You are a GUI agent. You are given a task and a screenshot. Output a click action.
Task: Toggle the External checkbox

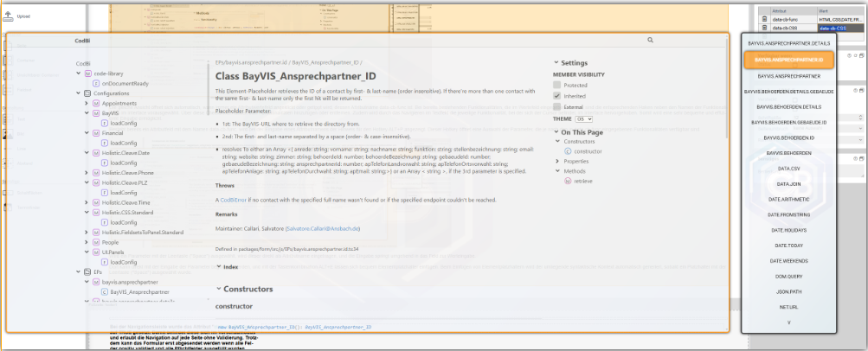pyautogui.click(x=557, y=106)
